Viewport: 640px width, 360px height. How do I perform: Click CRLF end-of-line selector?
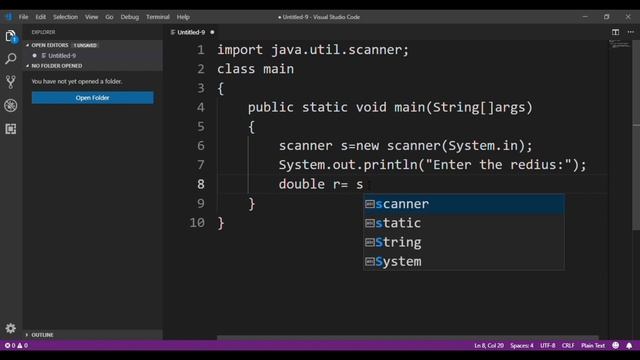pos(568,345)
